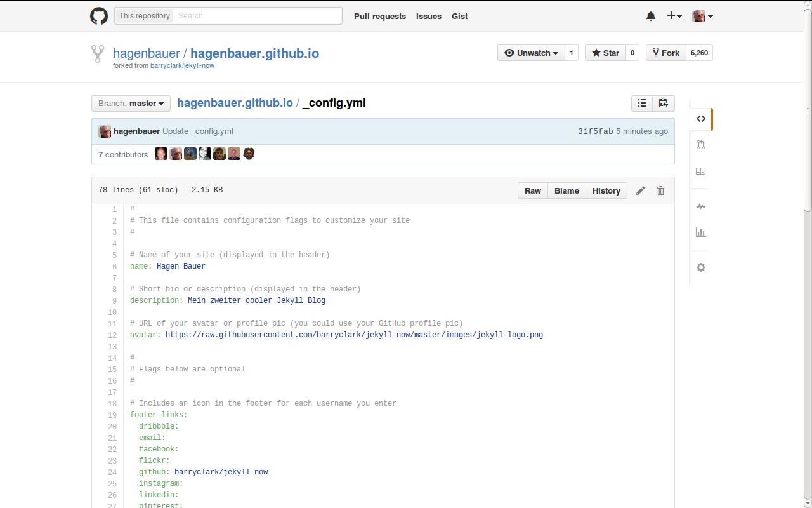The image size is (812, 508).
Task: Select the Code tab icon in sidebar
Action: click(x=700, y=119)
